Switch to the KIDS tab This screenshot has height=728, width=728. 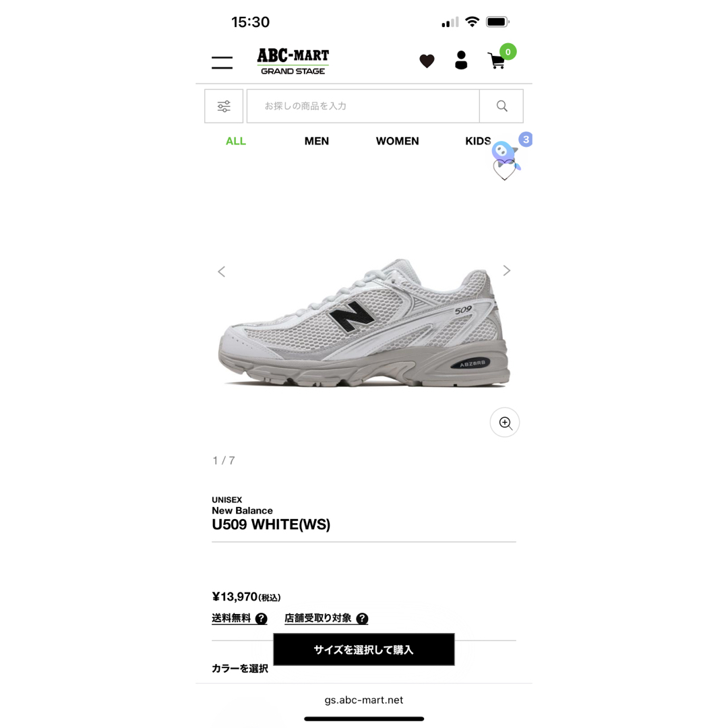pyautogui.click(x=478, y=141)
